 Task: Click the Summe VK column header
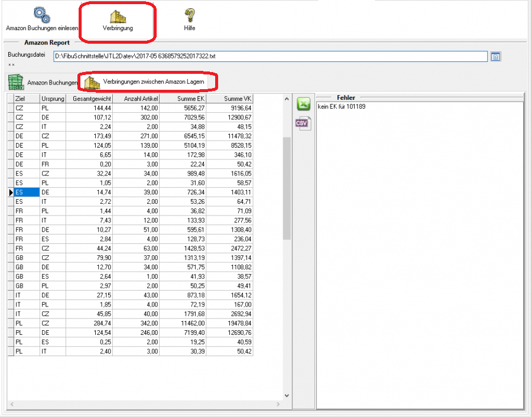230,99
